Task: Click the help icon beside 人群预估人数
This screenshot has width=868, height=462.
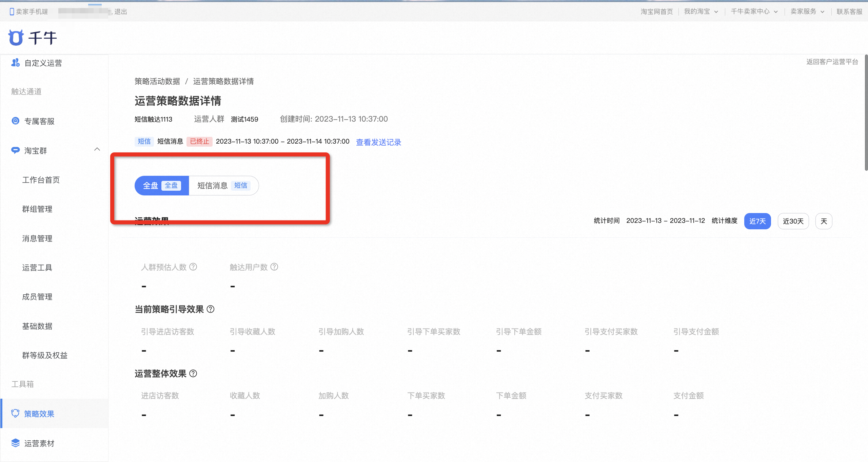Action: tap(193, 267)
